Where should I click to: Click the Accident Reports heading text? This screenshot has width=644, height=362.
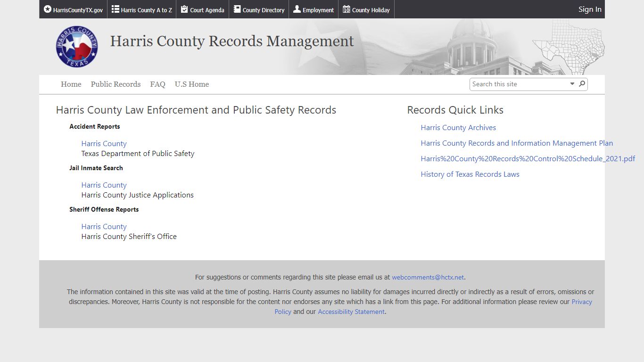point(95,127)
